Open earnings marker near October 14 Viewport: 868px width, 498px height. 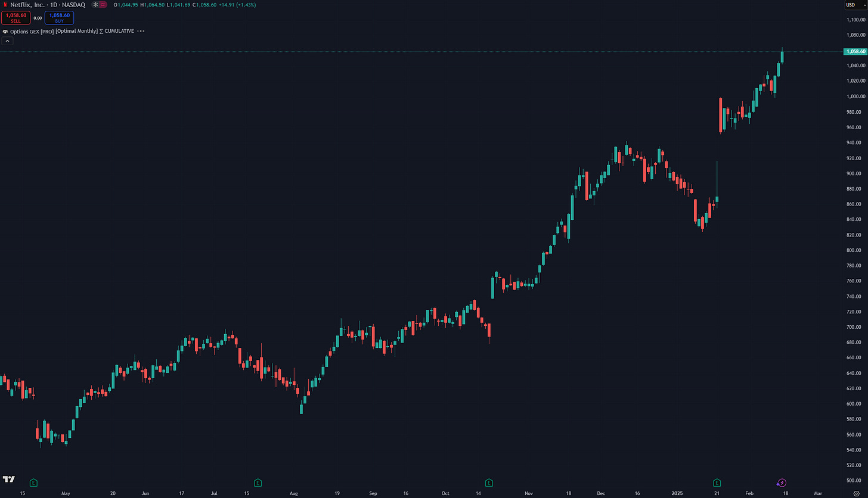pos(489,483)
